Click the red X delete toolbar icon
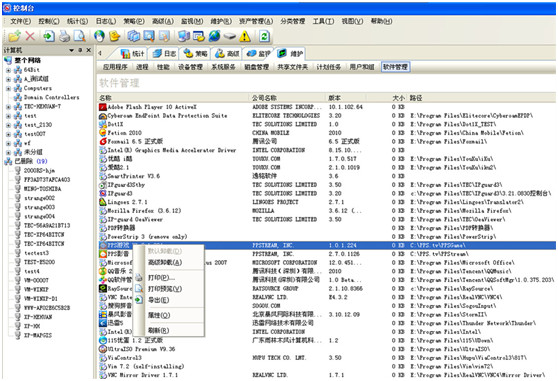Viewport: 558px width, 381px height. point(30,36)
